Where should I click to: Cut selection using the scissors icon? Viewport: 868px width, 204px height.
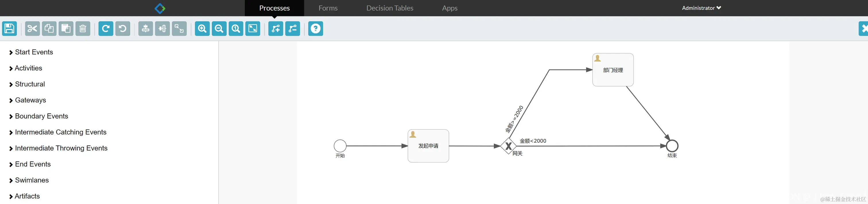32,29
